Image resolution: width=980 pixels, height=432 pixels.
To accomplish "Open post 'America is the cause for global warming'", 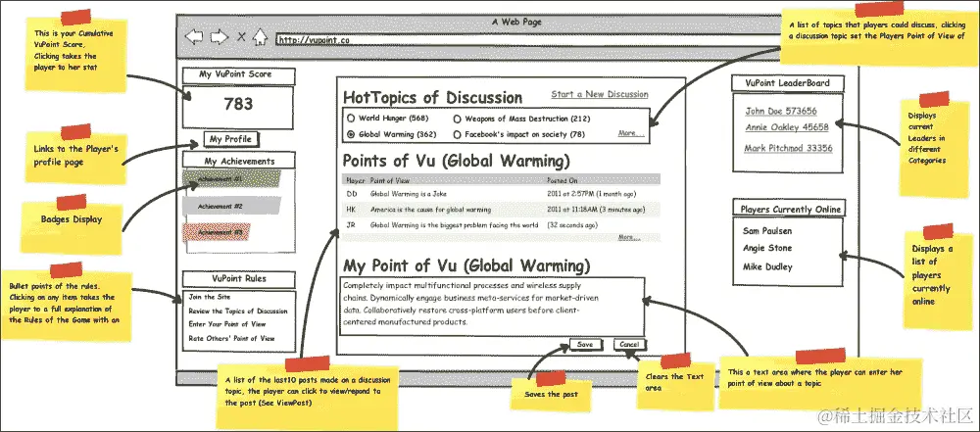I will (x=430, y=210).
